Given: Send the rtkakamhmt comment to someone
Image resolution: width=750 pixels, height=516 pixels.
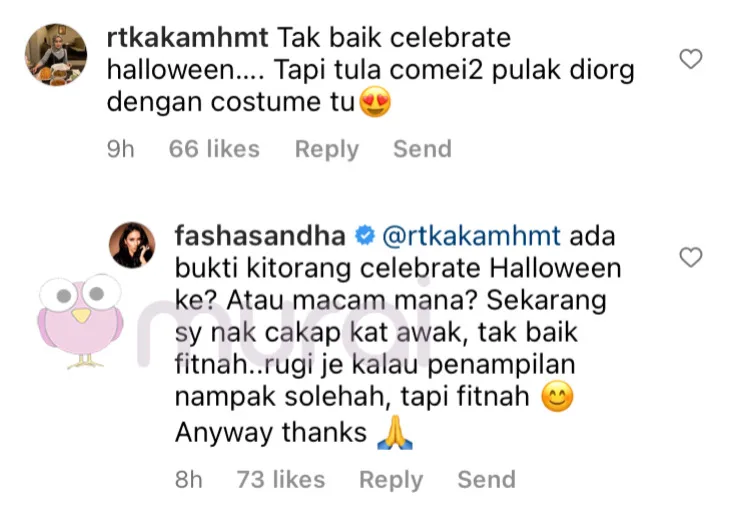Looking at the screenshot, I should tap(422, 149).
